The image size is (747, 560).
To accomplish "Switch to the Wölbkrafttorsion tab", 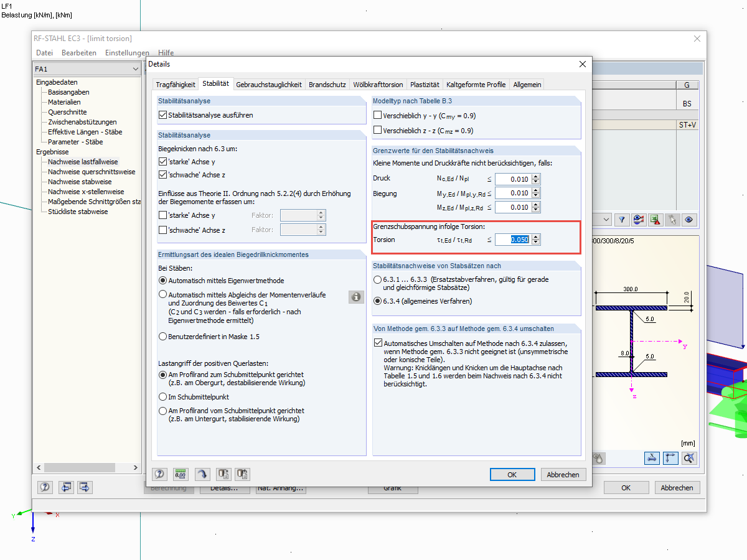I will click(x=378, y=85).
